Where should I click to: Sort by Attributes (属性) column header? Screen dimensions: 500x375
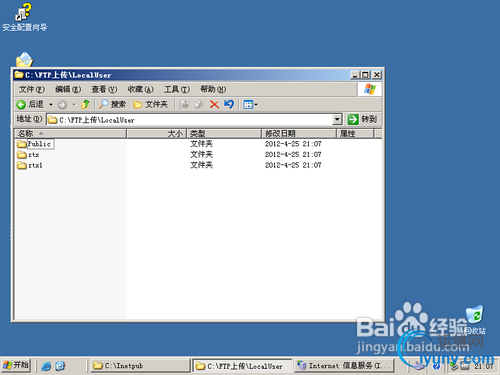355,134
